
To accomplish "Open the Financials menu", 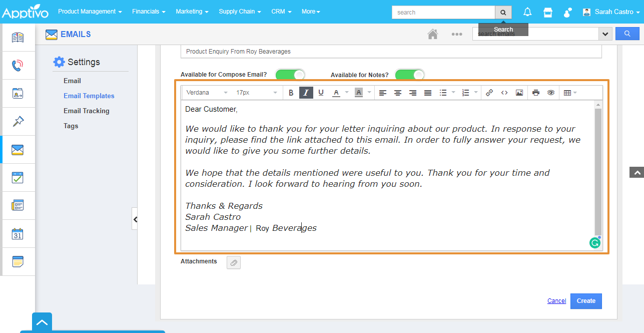I will (x=149, y=12).
